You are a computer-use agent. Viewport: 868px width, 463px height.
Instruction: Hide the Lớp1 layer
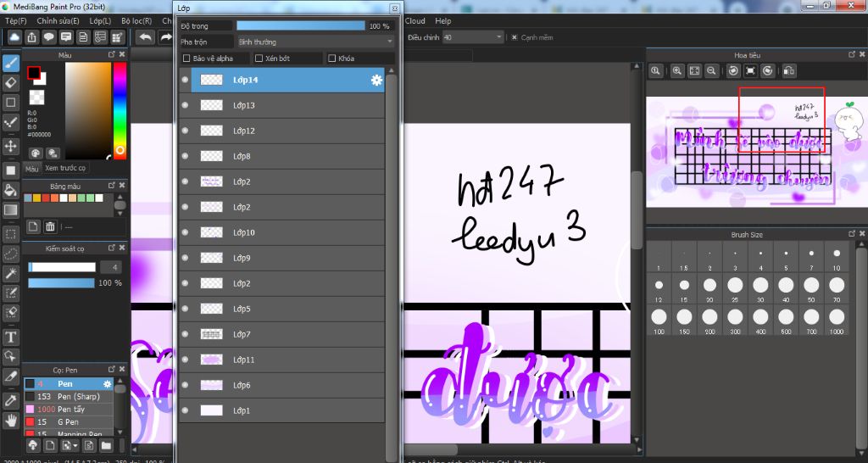[x=185, y=410]
